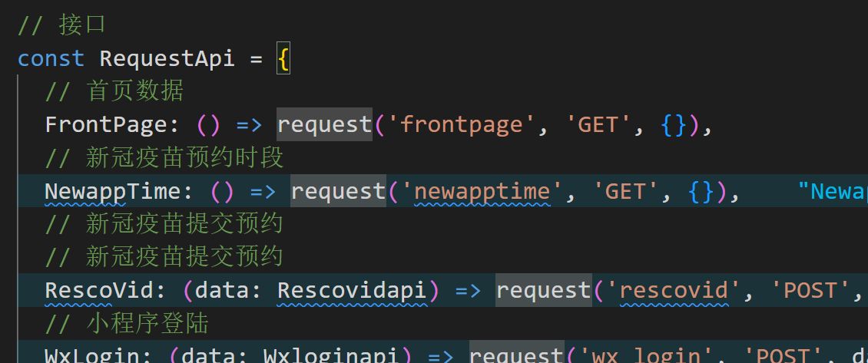
Task: Click the blue "Newap inline hint text
Action: [832, 191]
